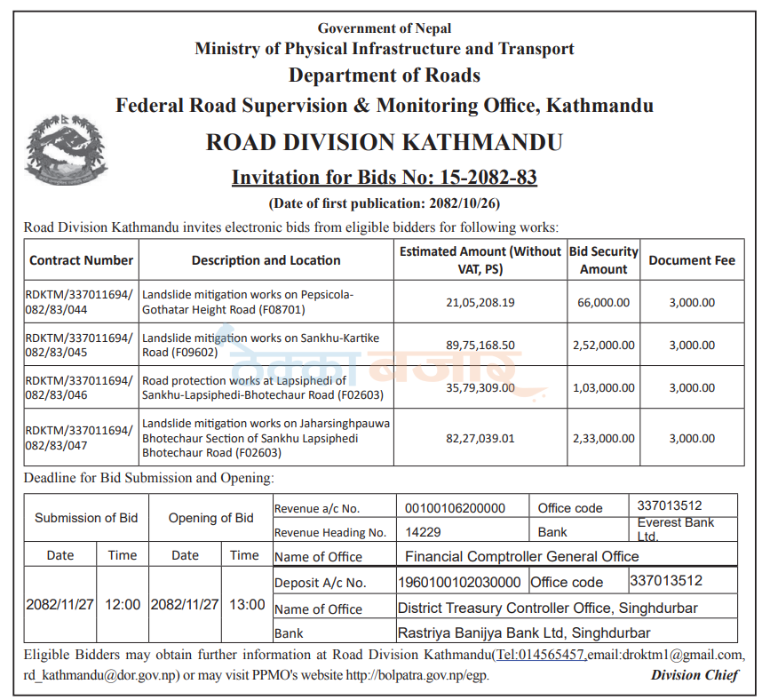
Task: Click the Pepsicola-Gothatar Height Road description
Action: click(x=248, y=302)
